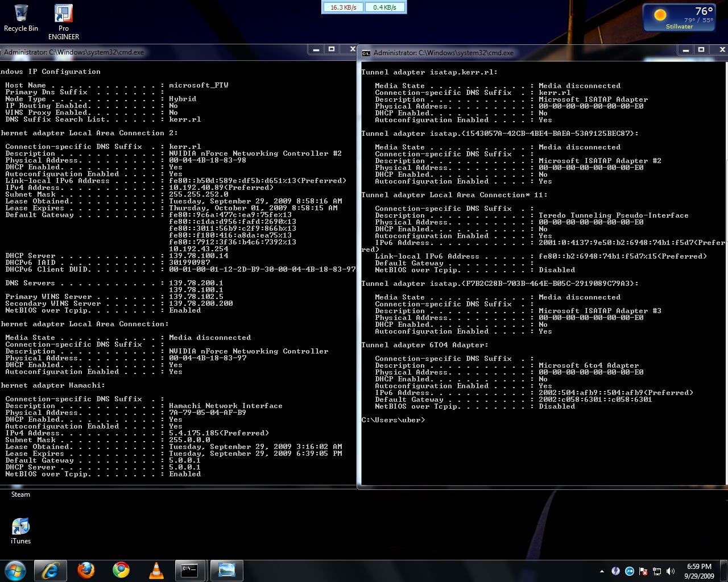The width and height of the screenshot is (728, 582).
Task: Open Internet Explorer from the taskbar
Action: (x=51, y=571)
